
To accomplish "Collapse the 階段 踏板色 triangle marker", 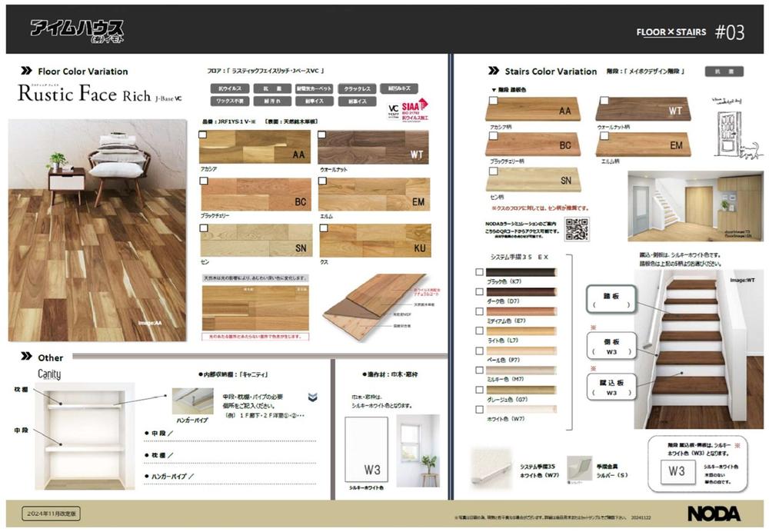I will (x=494, y=90).
